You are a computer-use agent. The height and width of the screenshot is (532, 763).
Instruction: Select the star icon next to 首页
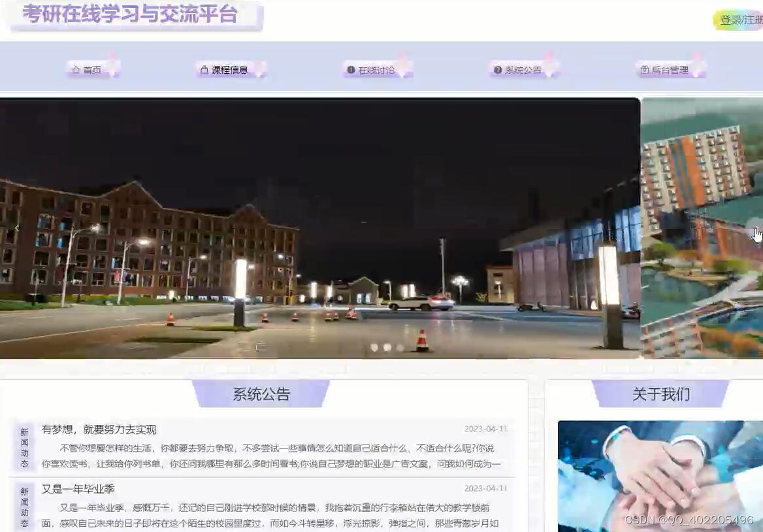coord(76,69)
